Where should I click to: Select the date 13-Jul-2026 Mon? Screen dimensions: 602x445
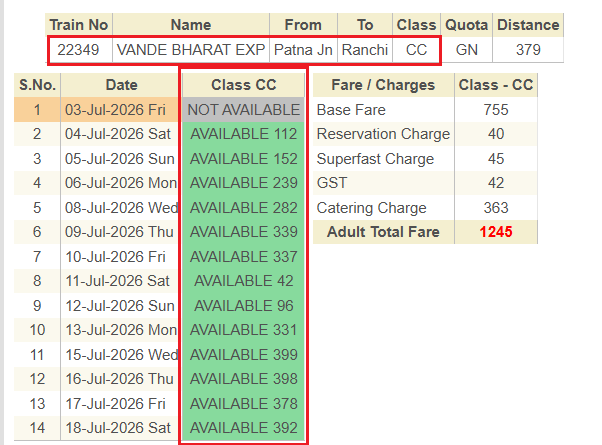[121, 330]
